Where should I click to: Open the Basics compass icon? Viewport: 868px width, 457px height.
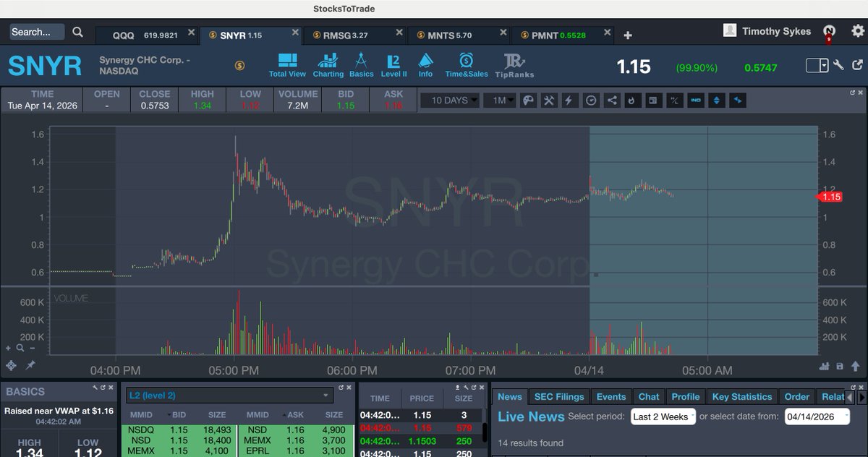tap(361, 64)
